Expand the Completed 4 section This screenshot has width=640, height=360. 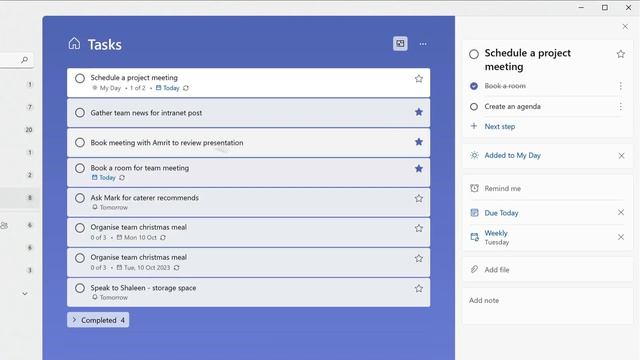tap(98, 320)
